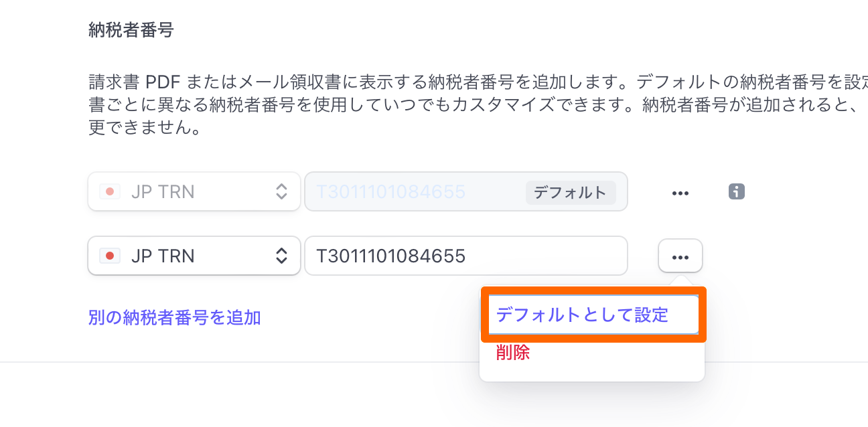This screenshot has width=868, height=427.
Task: Expand the active JP TRN dropdown using its chevron
Action: [x=282, y=256]
